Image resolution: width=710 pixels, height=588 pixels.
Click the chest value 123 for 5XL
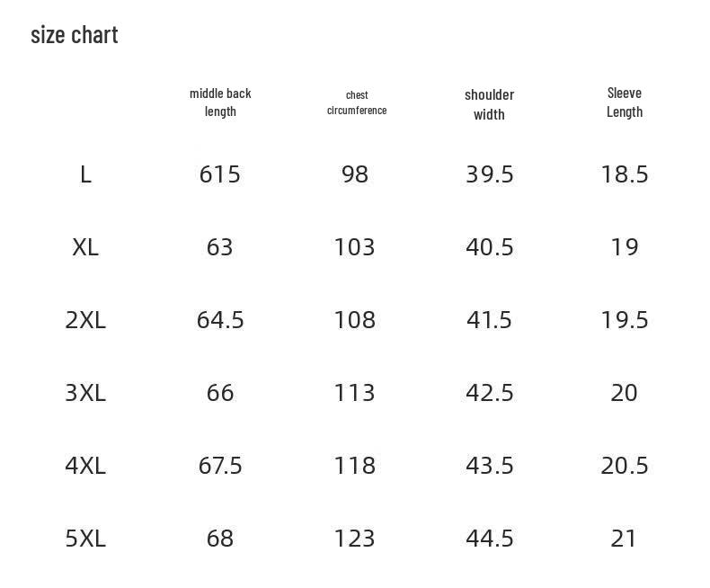coord(354,539)
